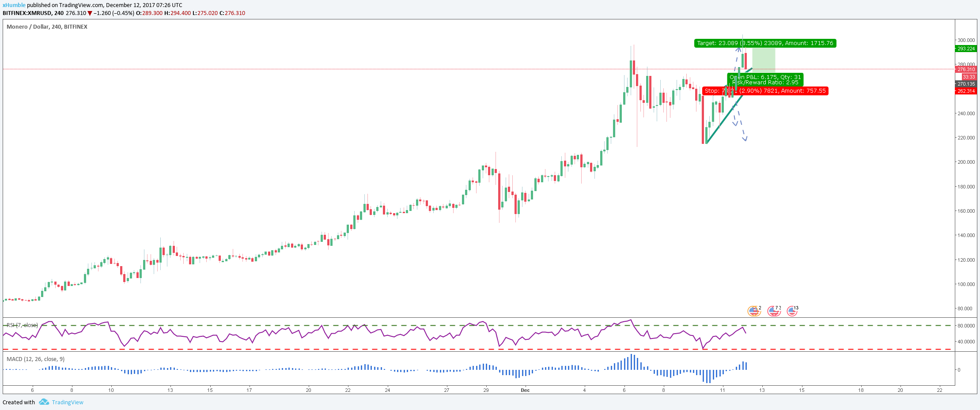Click the H:294.400 high value in header
The height and width of the screenshot is (410, 980).
178,13
